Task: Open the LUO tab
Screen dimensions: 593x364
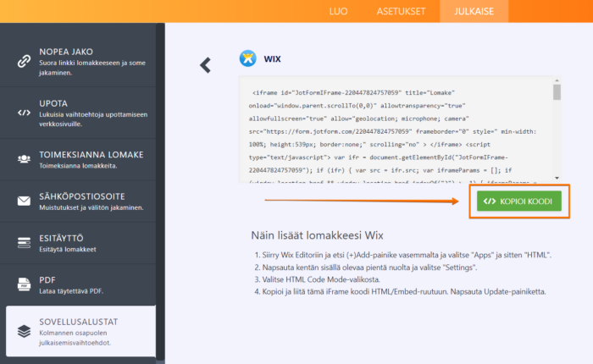Action: (338, 11)
